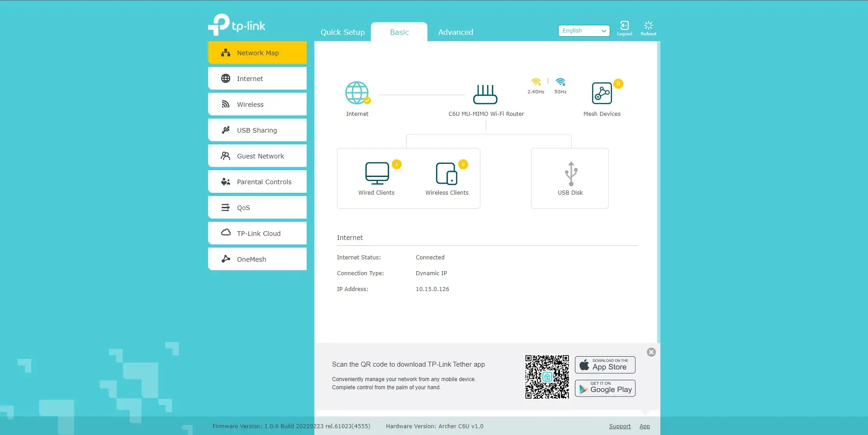The image size is (868, 435).
Task: Switch to the Advanced tab
Action: pos(455,32)
